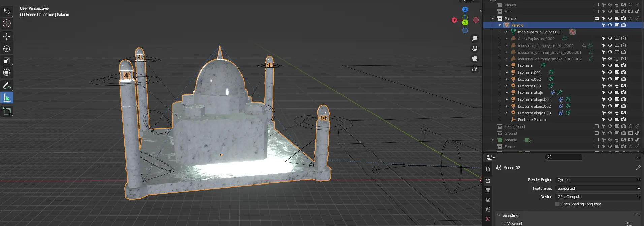The image size is (644, 226).
Task: Click the red modifier icon beside map_5.osm_buildings.001
Action: pos(572,32)
